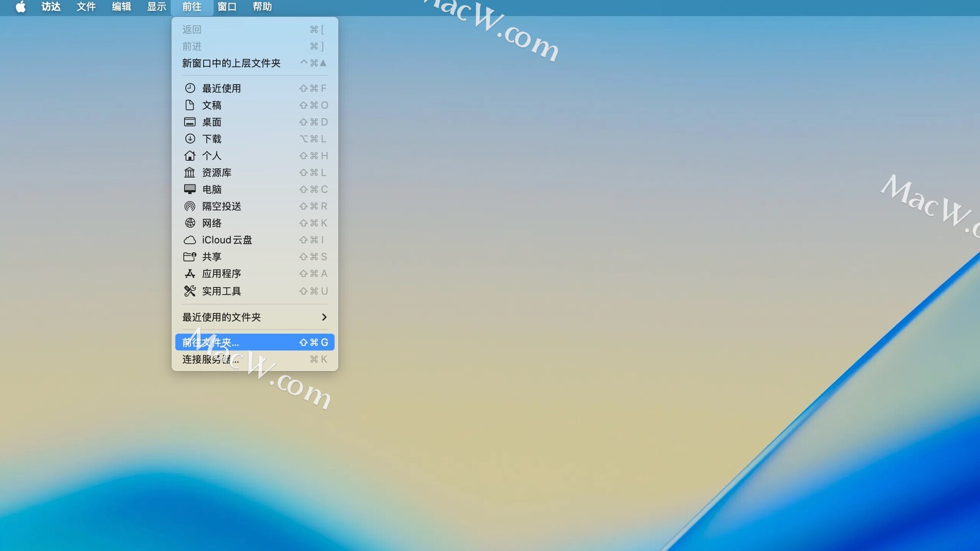Screen dimensions: 980x551
Task: Click the Documents page icon
Action: point(190,105)
